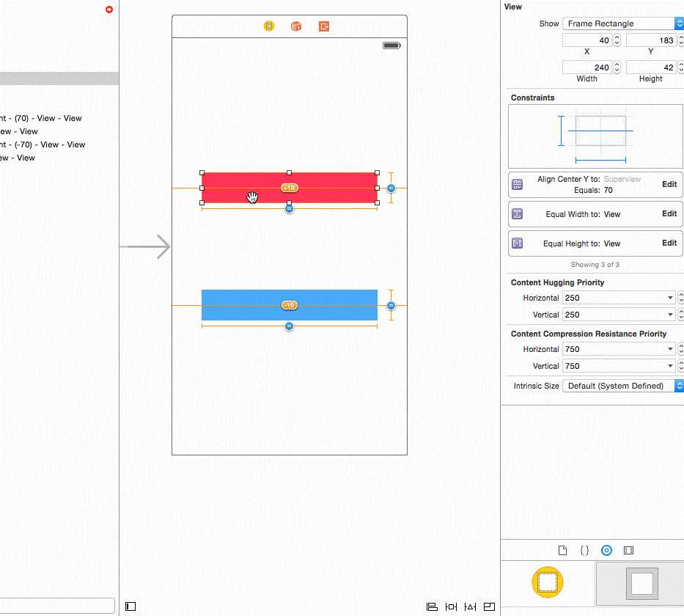Select the View Controller object in library
This screenshot has width=684, height=616.
tap(548, 582)
